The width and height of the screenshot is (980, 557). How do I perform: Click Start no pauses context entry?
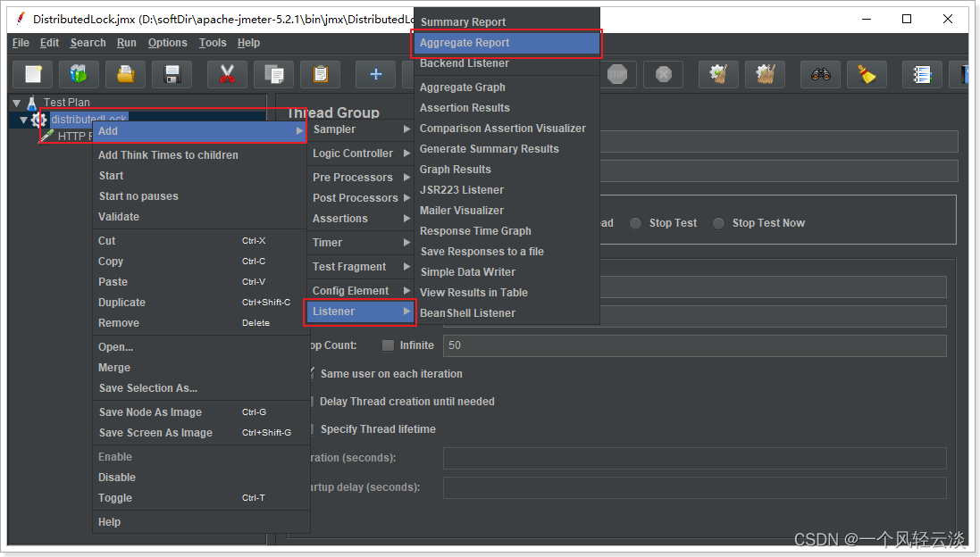pos(201,196)
